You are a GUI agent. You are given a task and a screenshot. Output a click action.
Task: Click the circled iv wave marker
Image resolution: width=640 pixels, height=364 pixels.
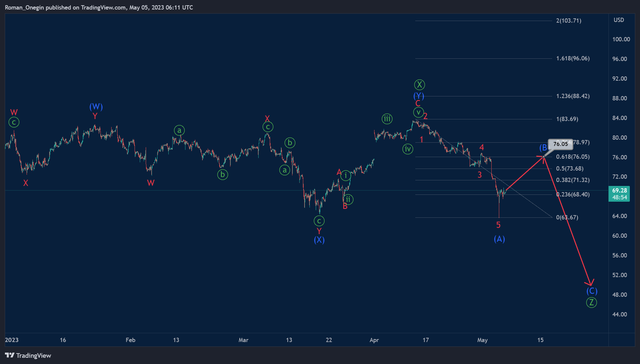coord(408,149)
